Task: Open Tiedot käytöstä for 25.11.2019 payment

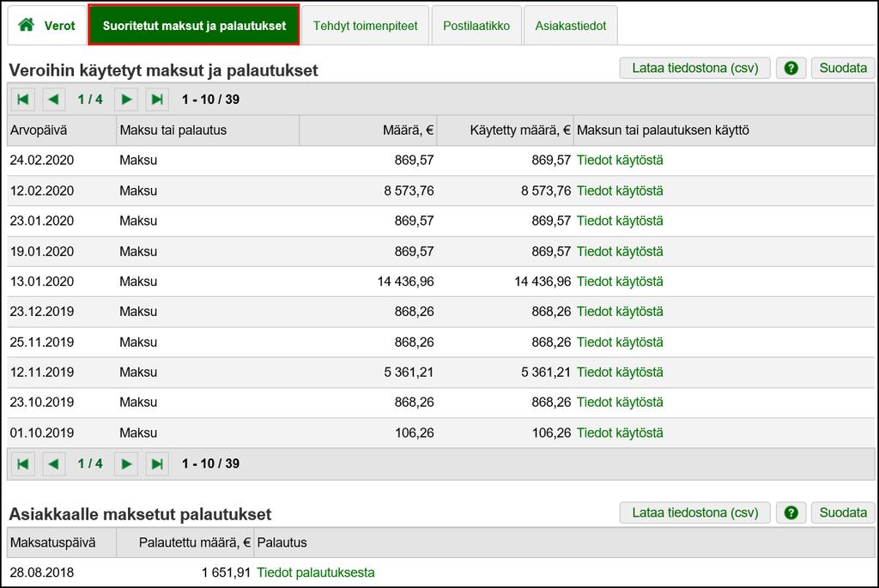Action: (x=620, y=342)
